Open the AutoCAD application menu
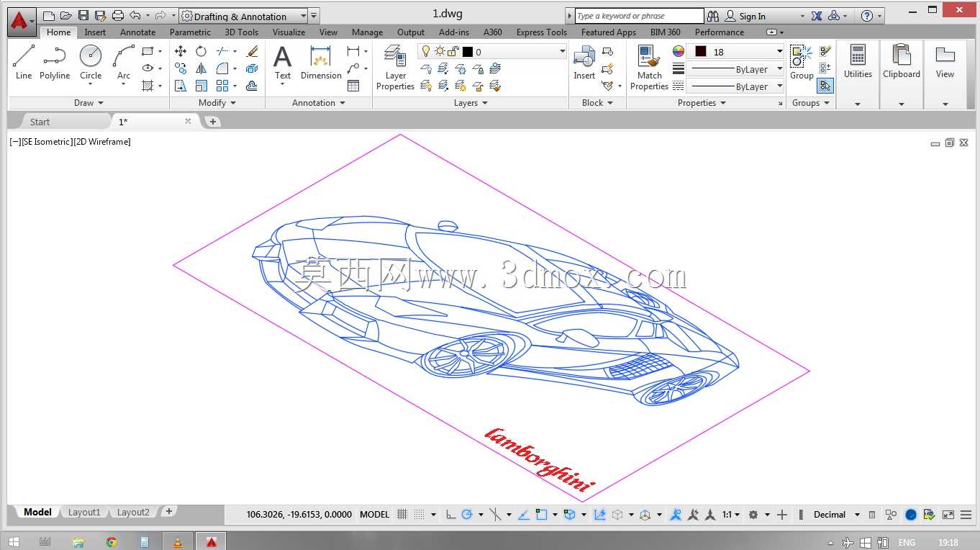This screenshot has height=550, width=980. click(x=21, y=21)
